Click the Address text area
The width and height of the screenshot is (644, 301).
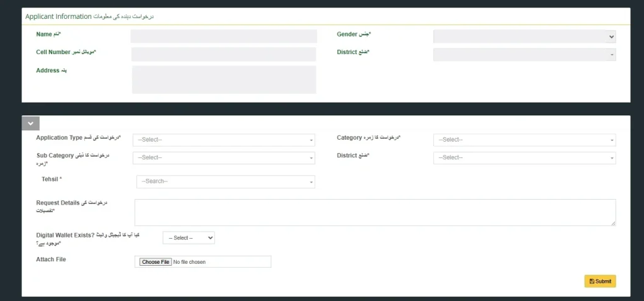click(x=223, y=79)
